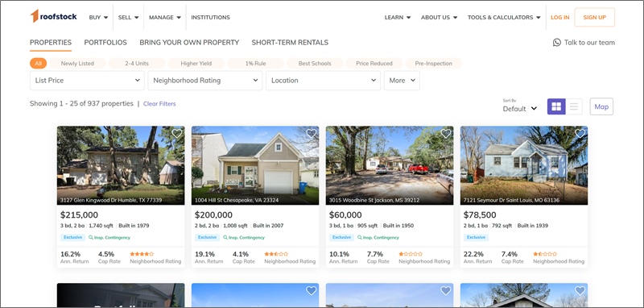This screenshot has width=644, height=308.
Task: Click the star rating on Seymour Dr card
Action: (x=545, y=254)
